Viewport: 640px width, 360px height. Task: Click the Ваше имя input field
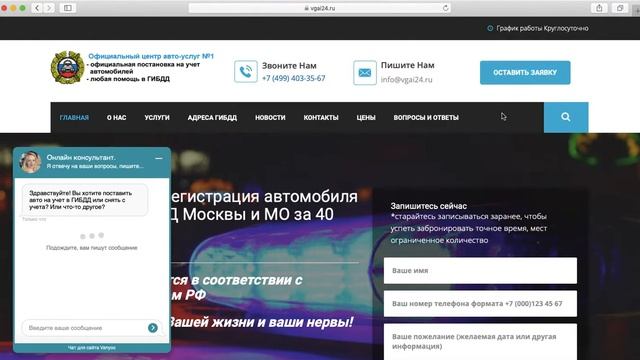tap(480, 270)
